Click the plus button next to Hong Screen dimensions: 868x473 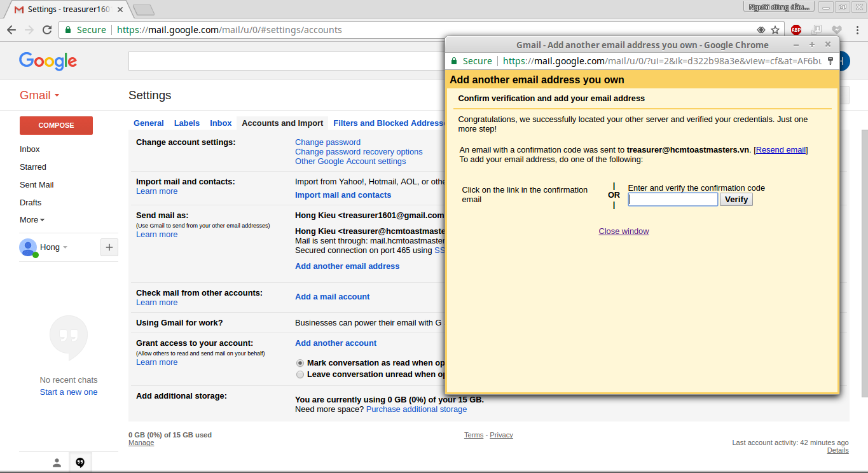click(x=109, y=247)
